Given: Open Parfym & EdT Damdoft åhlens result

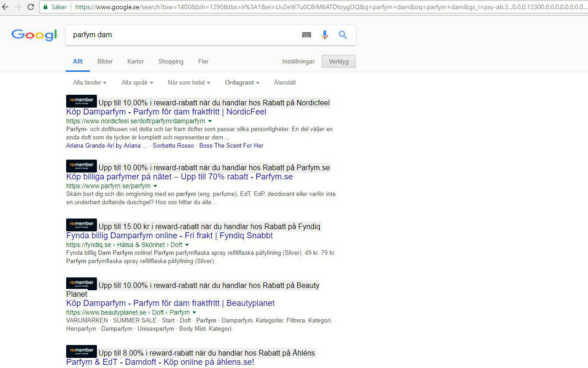Looking at the screenshot, I should [160, 362].
